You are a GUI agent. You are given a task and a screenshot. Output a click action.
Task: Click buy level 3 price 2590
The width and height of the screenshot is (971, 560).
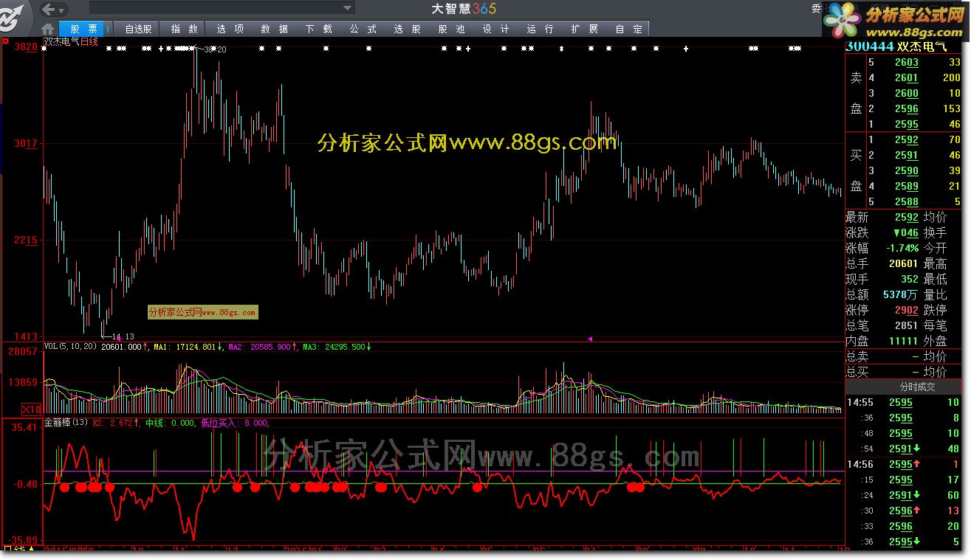[906, 171]
